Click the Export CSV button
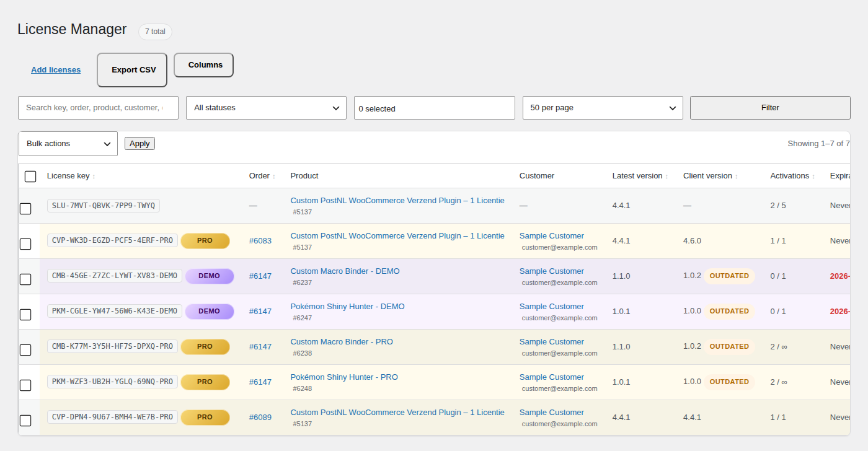 [x=132, y=70]
